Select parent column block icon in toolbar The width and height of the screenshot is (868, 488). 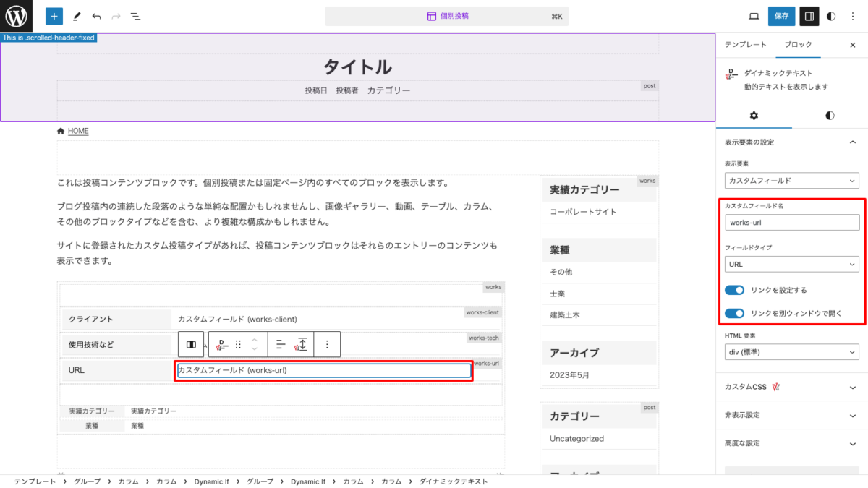[191, 345]
